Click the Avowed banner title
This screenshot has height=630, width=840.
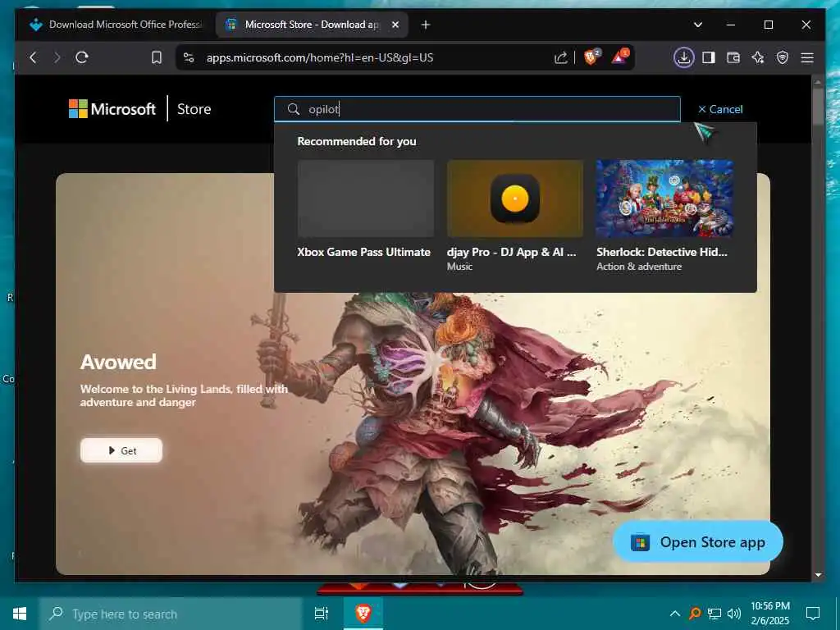[x=118, y=362]
